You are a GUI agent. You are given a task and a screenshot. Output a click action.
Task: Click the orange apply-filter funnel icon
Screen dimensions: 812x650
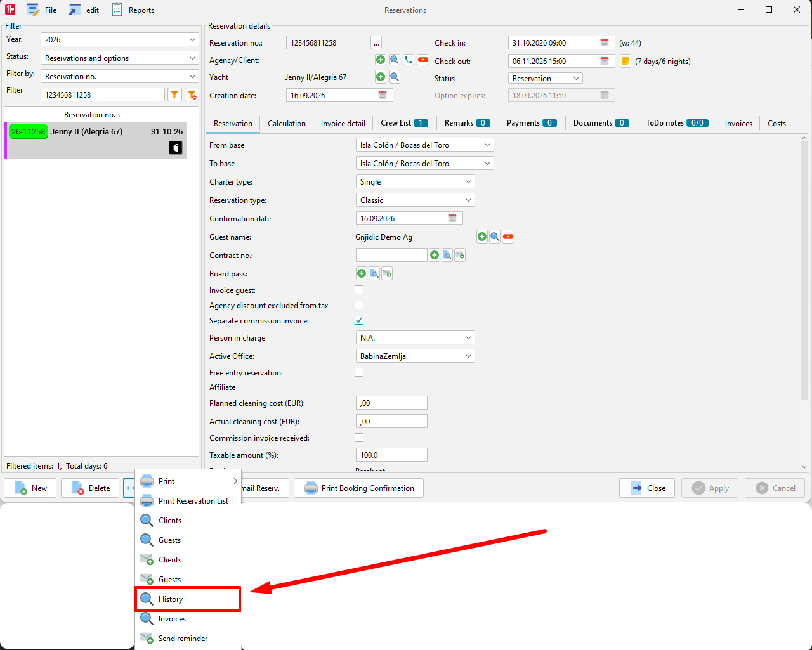174,94
